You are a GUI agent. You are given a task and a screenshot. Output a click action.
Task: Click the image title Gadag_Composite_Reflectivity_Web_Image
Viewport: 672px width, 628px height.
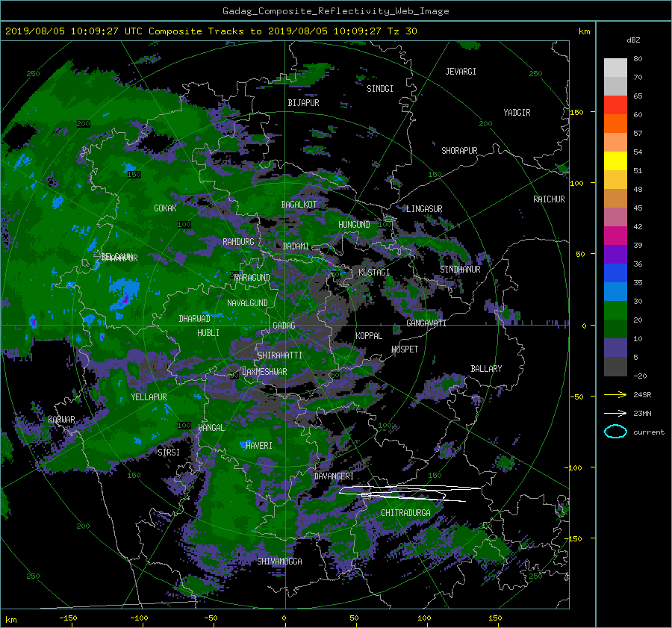point(335,11)
